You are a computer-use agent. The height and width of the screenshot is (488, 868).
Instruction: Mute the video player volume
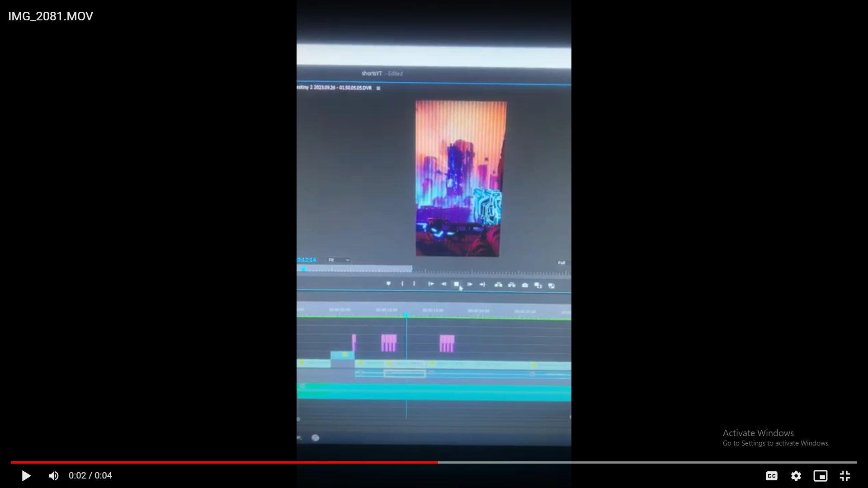[54, 476]
